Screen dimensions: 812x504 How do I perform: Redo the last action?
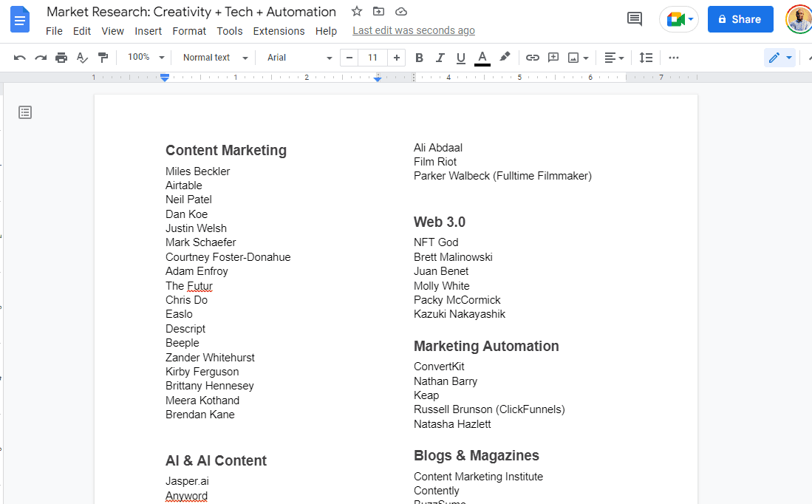point(41,58)
